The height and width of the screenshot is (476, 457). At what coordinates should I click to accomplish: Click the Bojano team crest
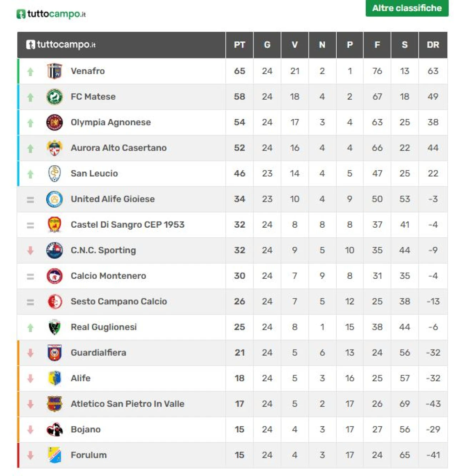pos(55,430)
